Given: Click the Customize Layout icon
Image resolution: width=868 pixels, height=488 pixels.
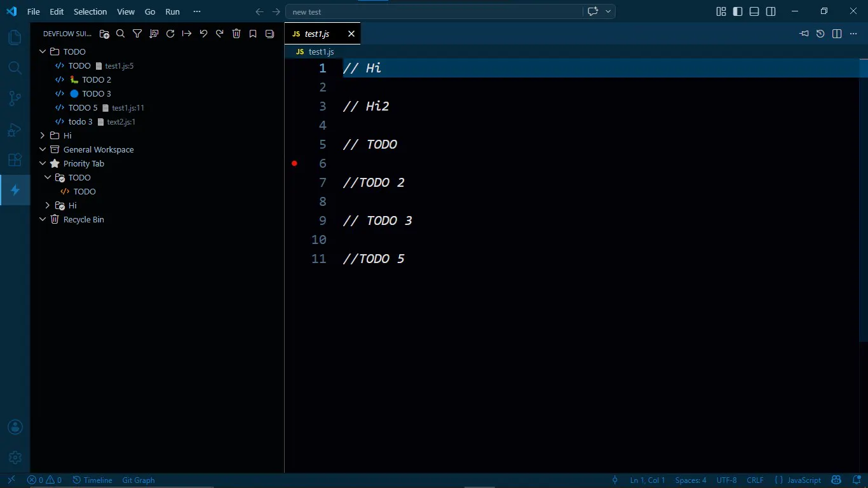Looking at the screenshot, I should pyautogui.click(x=721, y=11).
